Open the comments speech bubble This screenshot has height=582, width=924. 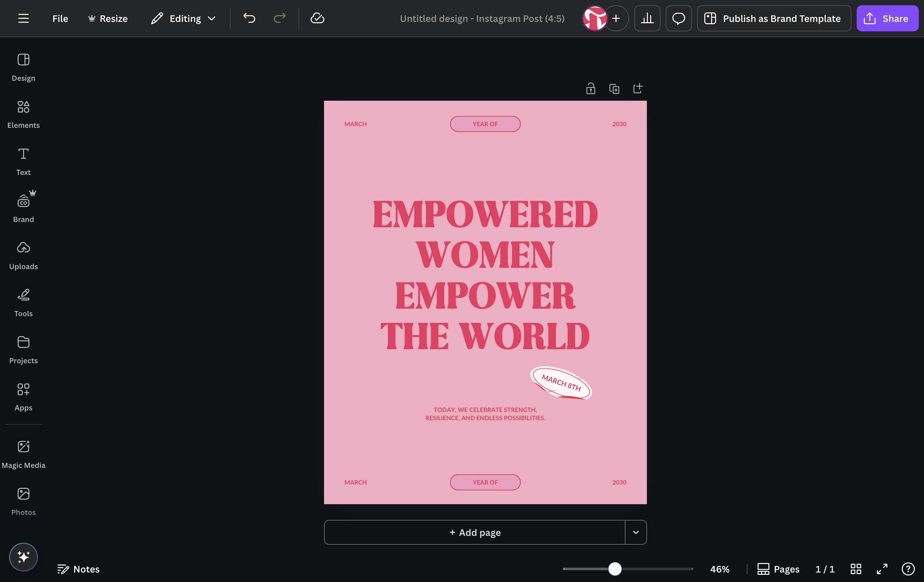pos(678,18)
